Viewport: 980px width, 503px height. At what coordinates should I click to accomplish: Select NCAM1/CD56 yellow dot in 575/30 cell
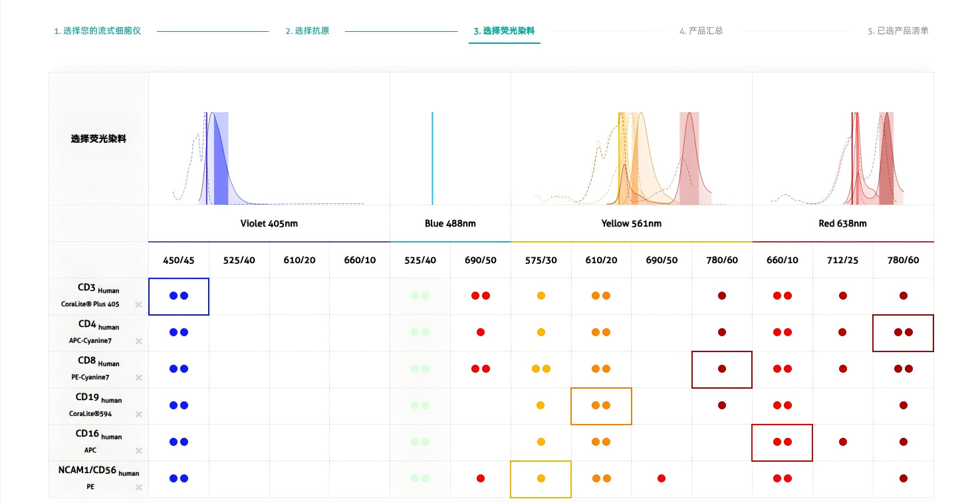541,478
